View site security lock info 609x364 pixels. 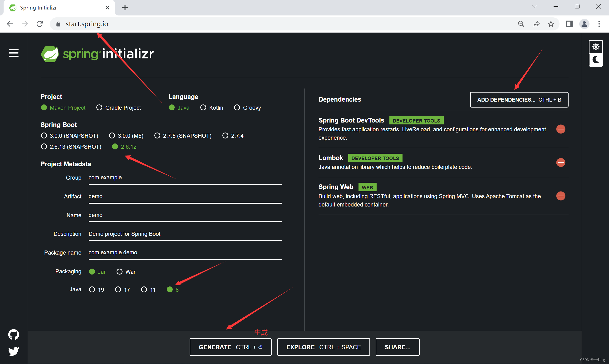58,24
